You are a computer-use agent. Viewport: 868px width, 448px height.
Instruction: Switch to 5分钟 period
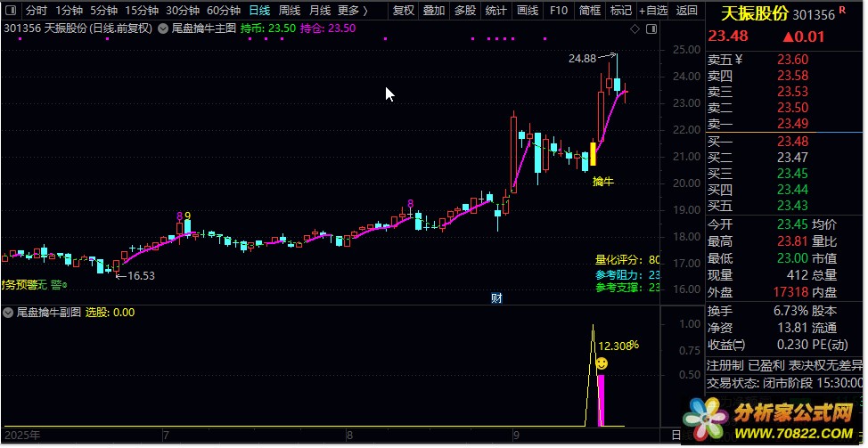click(x=103, y=10)
